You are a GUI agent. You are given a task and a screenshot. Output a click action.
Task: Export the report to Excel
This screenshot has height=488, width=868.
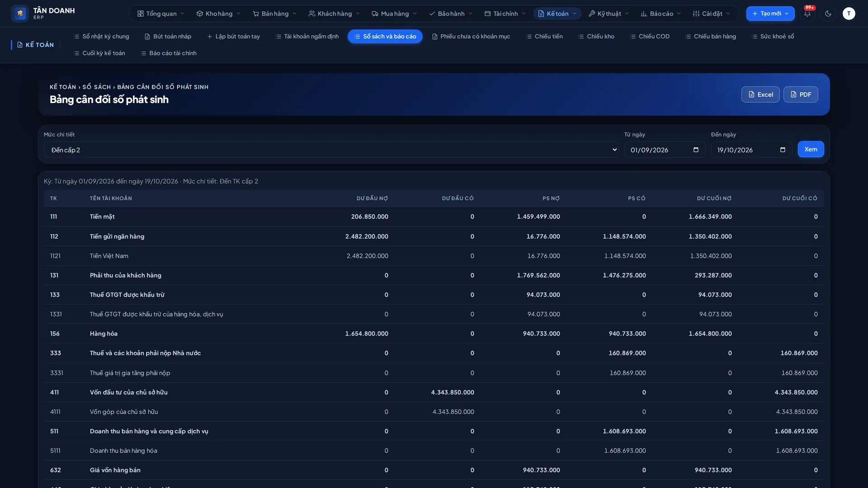point(760,94)
